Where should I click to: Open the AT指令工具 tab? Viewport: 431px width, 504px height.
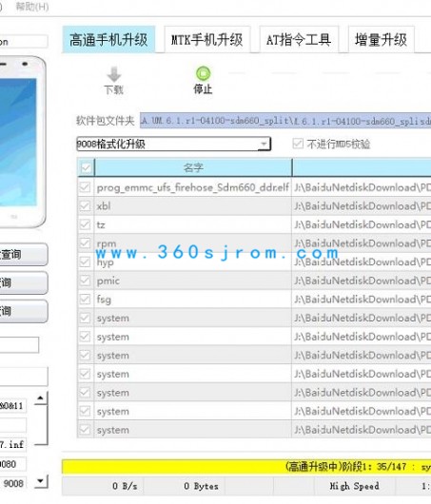point(299,40)
